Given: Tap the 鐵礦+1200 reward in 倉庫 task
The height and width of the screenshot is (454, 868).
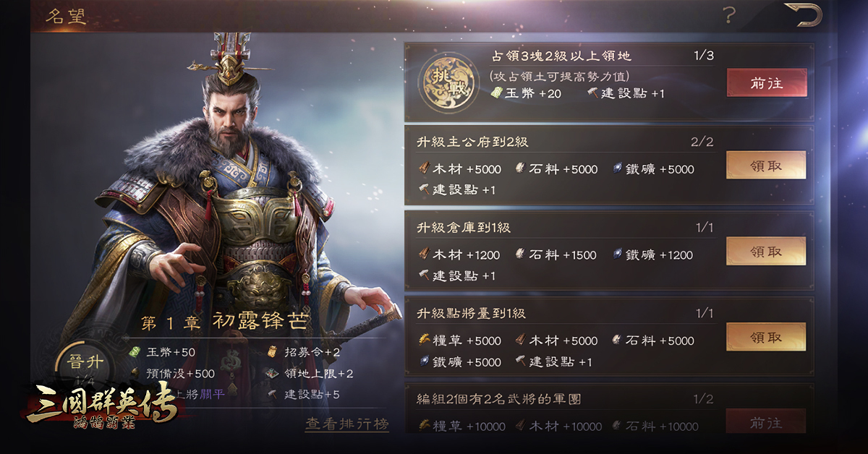Looking at the screenshot, I should [652, 254].
